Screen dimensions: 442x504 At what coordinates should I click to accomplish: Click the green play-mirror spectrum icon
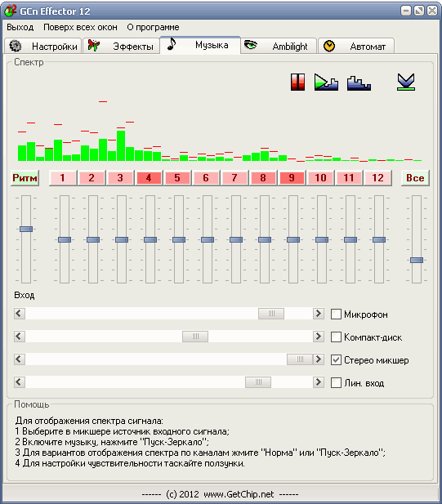point(326,83)
